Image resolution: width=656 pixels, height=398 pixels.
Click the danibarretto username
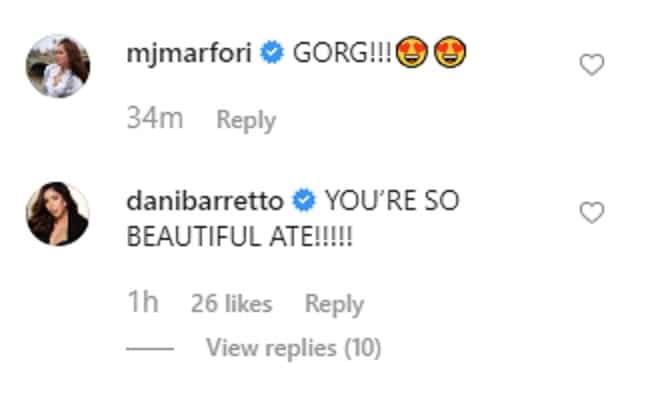click(x=205, y=201)
